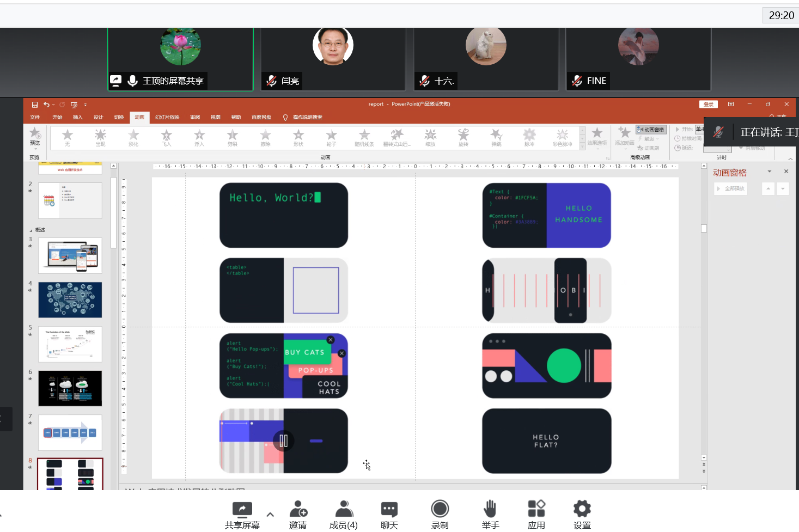Raise hand using the 举手 icon

click(490, 510)
